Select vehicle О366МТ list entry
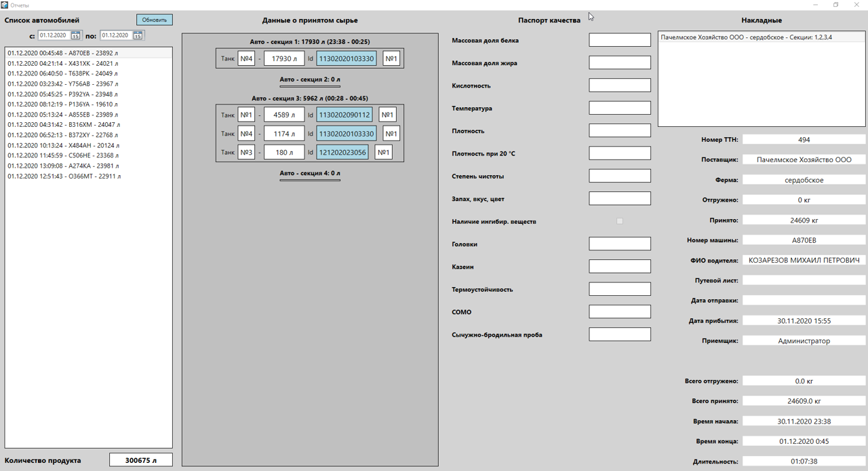 (x=64, y=176)
